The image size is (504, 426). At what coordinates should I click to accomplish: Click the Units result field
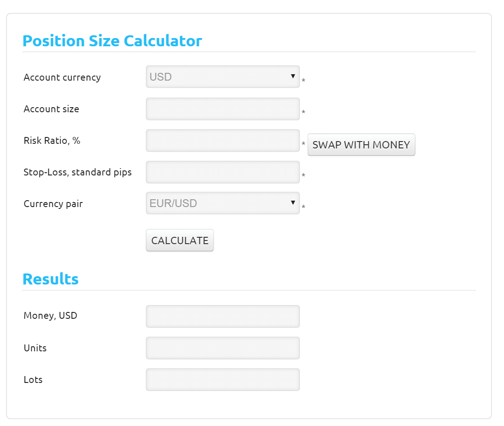pyautogui.click(x=223, y=348)
